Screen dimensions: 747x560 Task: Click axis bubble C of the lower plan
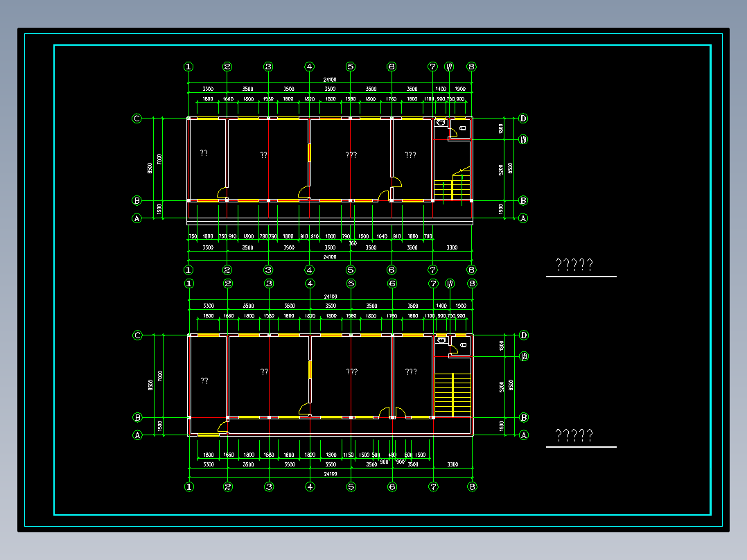pyautogui.click(x=137, y=335)
